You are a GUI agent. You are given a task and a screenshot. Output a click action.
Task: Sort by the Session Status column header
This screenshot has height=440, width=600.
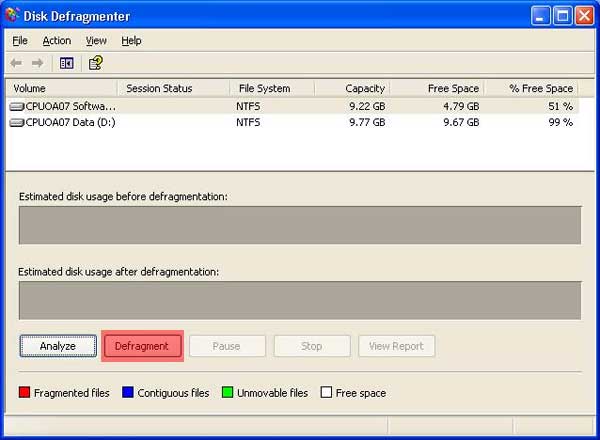173,88
